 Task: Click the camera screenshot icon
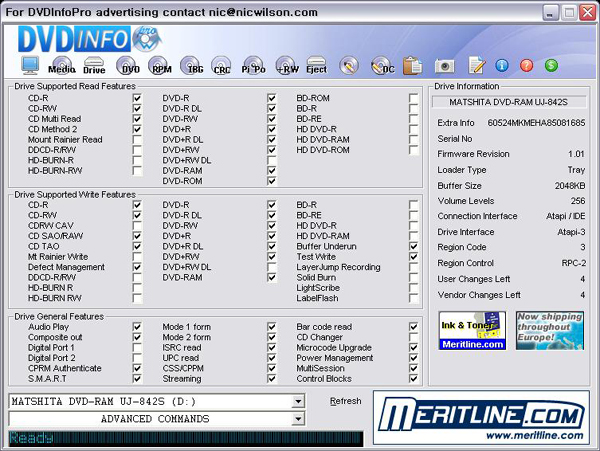tap(444, 66)
